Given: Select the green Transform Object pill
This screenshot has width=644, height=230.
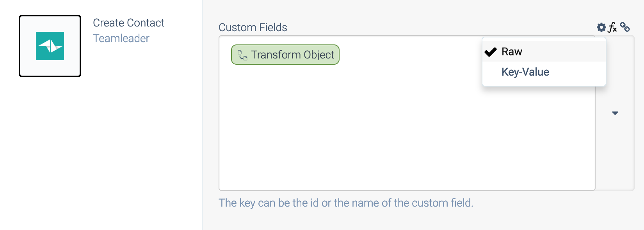Looking at the screenshot, I should 285,55.
